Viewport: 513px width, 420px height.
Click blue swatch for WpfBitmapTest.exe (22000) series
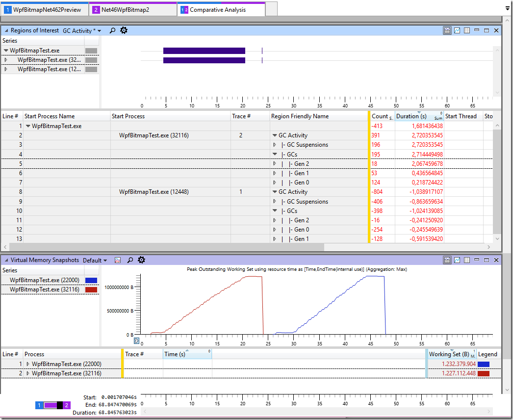(91, 280)
